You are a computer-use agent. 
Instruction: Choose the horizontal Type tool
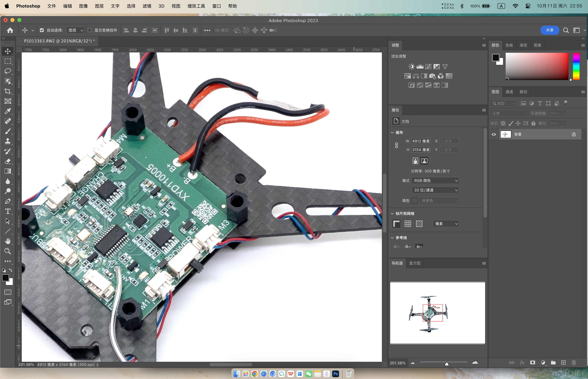pyautogui.click(x=8, y=211)
